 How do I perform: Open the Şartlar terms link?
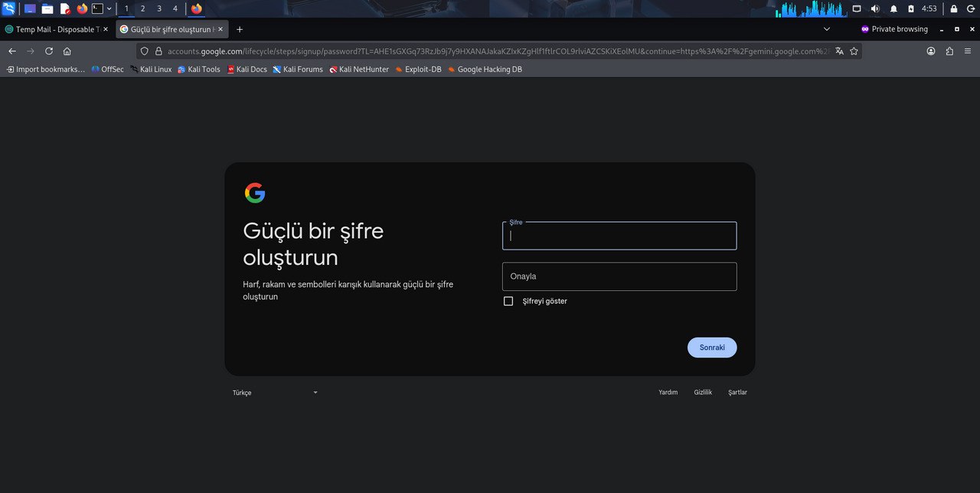pos(737,392)
